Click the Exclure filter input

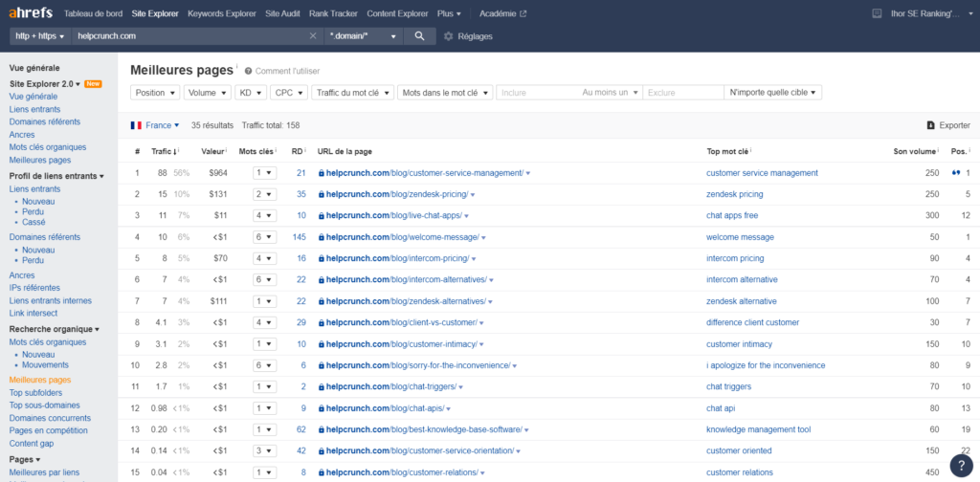tap(683, 93)
